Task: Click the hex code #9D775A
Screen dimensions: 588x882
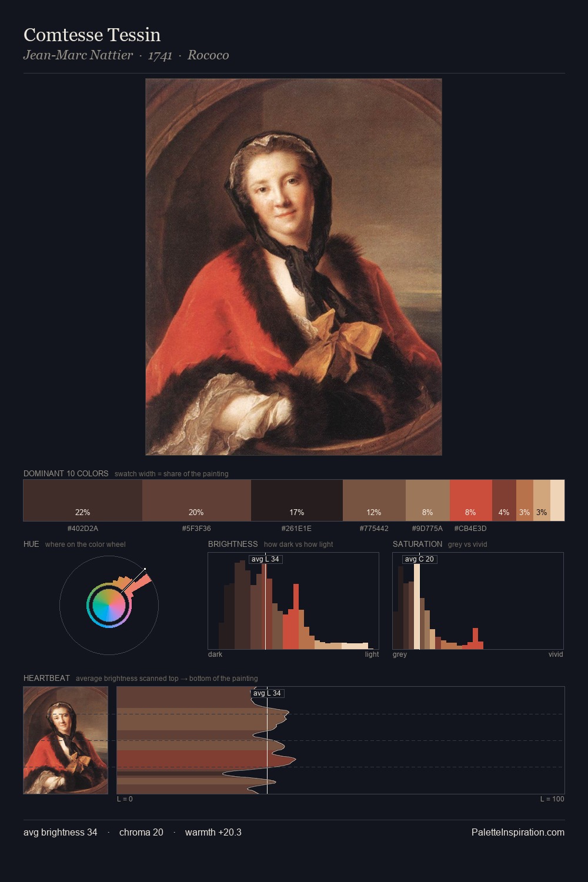Action: click(x=427, y=529)
